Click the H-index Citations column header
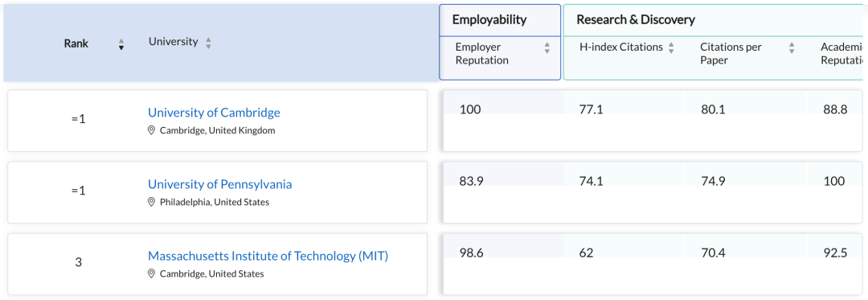The width and height of the screenshot is (868, 300). [x=621, y=47]
